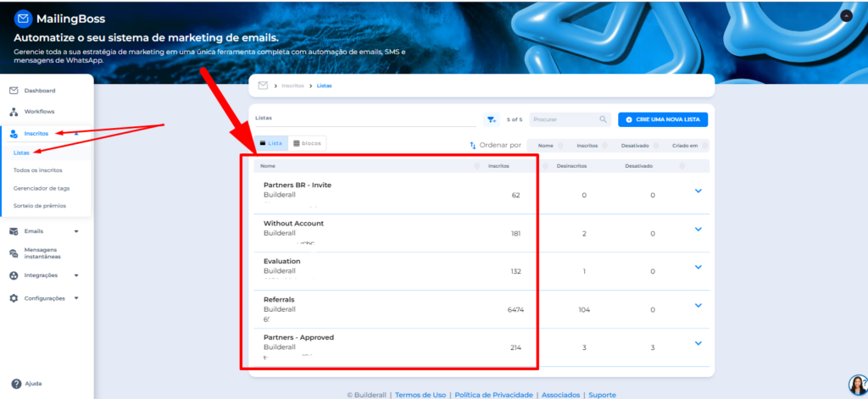
Task: Open Gerenciador de tags submenu item
Action: click(x=41, y=188)
